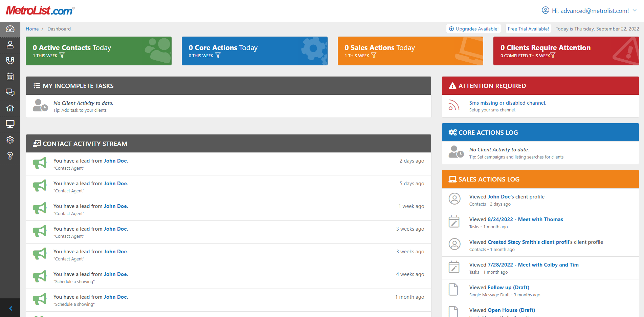Open the Upgrades Available button
644x317 pixels.
[x=473, y=28]
